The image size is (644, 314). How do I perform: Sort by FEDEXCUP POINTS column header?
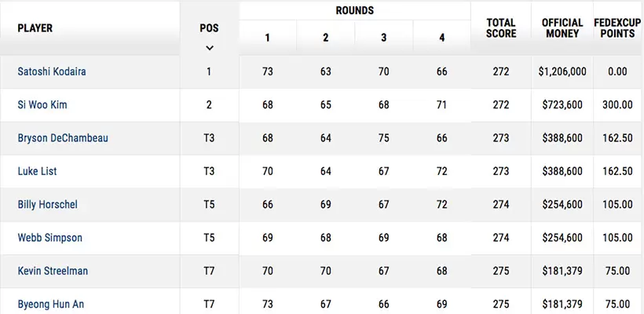[617, 28]
